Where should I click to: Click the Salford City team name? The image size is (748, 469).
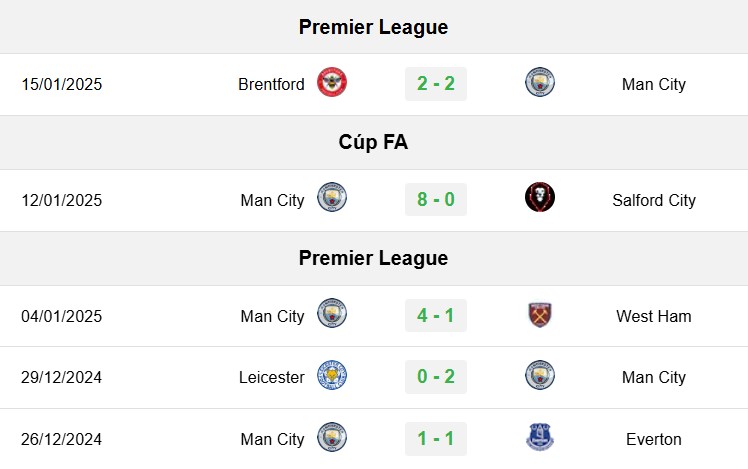(x=654, y=200)
